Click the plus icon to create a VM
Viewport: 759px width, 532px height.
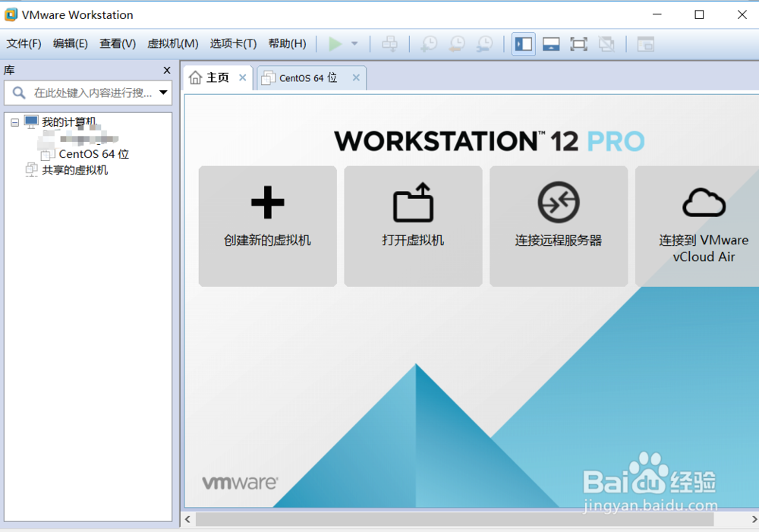tap(268, 203)
